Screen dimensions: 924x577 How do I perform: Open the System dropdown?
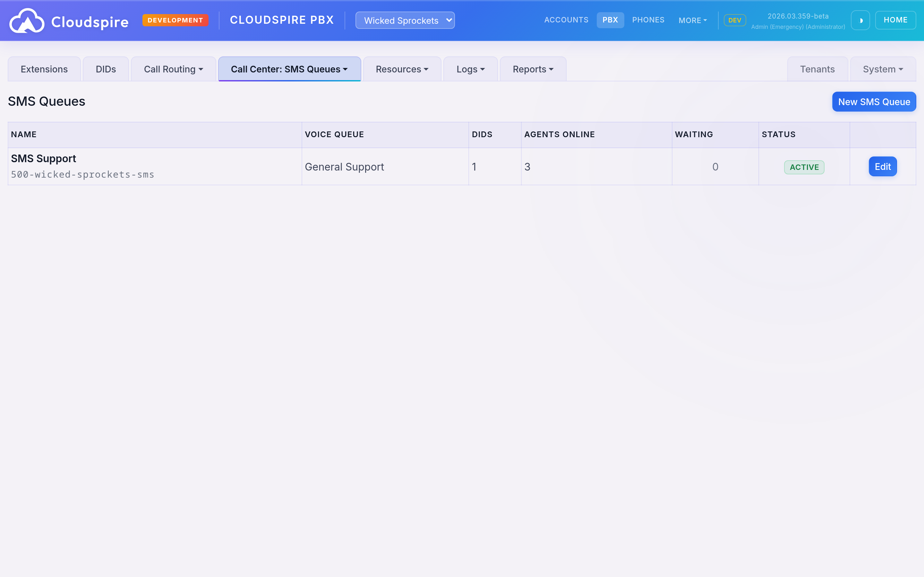tap(882, 69)
